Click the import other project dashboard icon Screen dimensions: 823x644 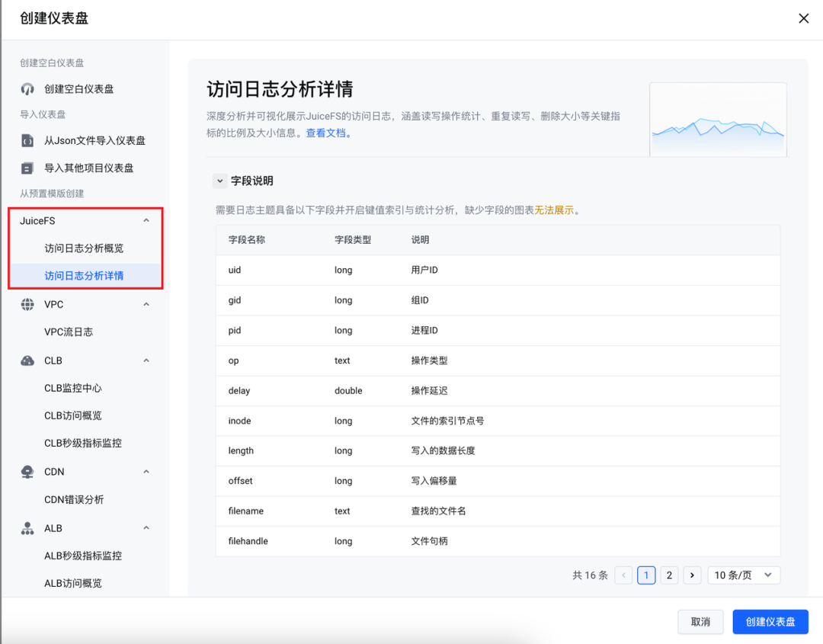tap(27, 168)
